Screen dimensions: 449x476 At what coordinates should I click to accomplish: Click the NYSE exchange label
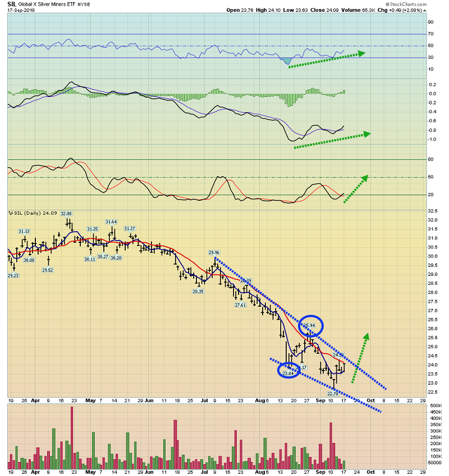point(84,4)
